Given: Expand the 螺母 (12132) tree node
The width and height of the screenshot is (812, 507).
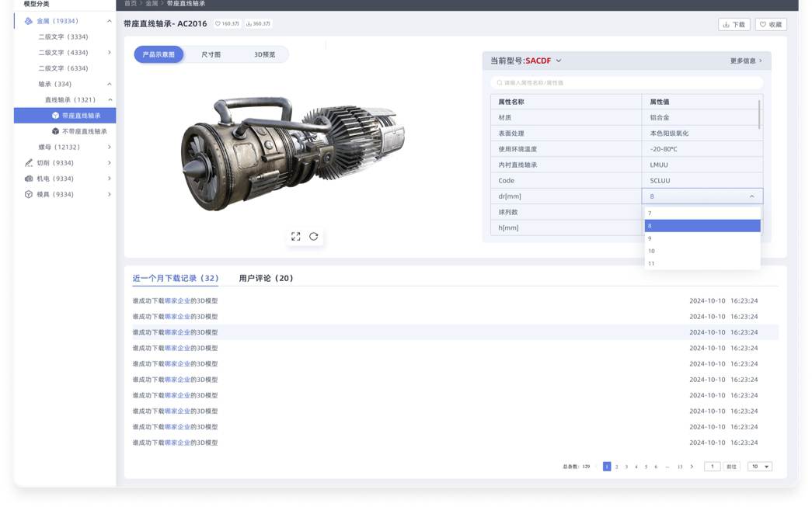Looking at the screenshot, I should click(109, 147).
